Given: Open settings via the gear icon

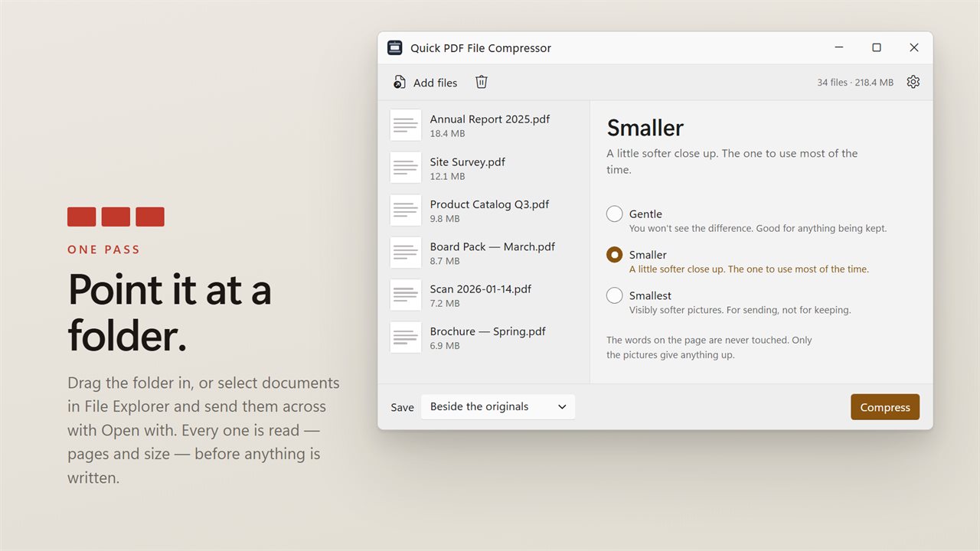Looking at the screenshot, I should pyautogui.click(x=913, y=82).
